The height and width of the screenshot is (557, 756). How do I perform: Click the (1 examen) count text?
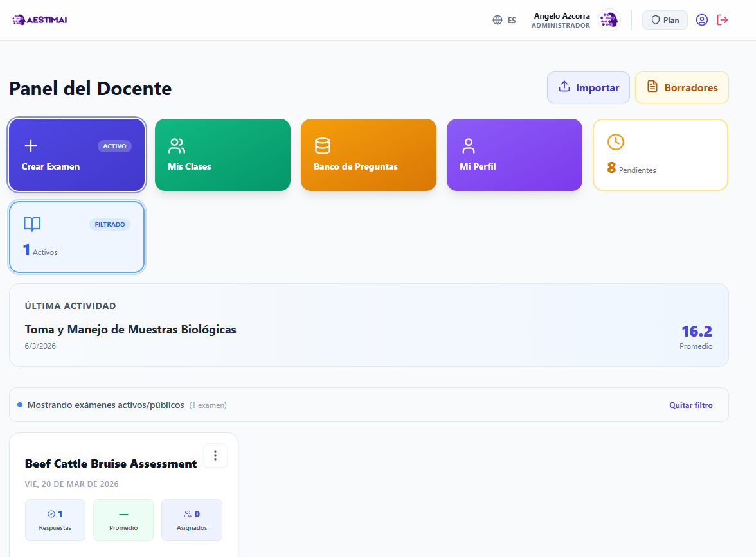[208, 406]
